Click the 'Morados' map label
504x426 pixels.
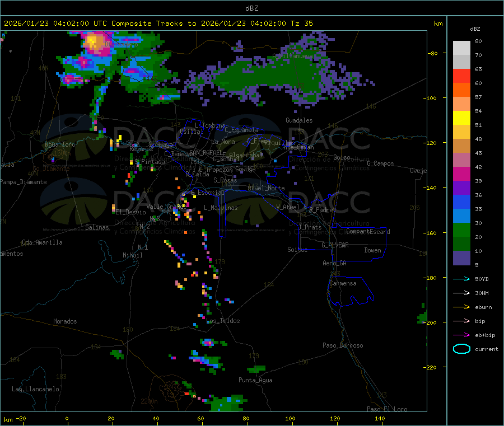click(65, 321)
